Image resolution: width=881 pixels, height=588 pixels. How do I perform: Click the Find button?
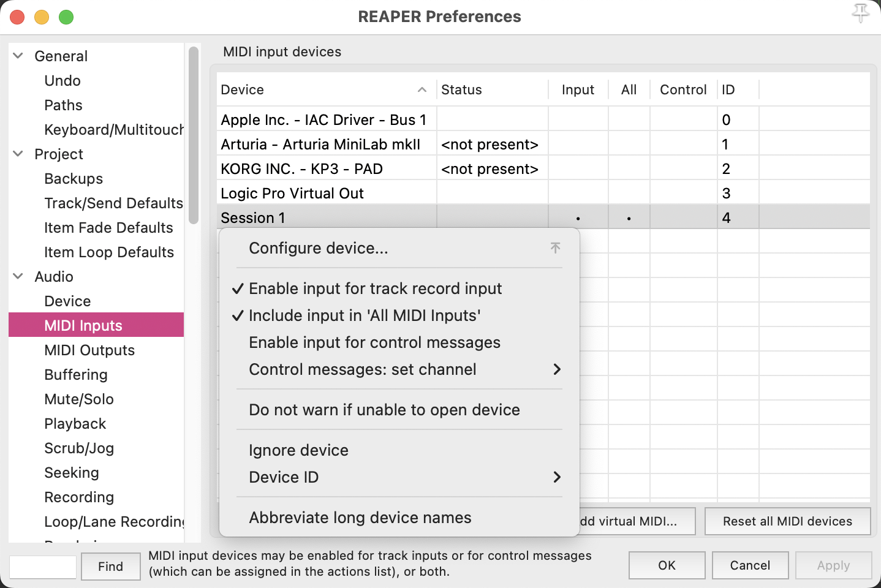point(110,567)
